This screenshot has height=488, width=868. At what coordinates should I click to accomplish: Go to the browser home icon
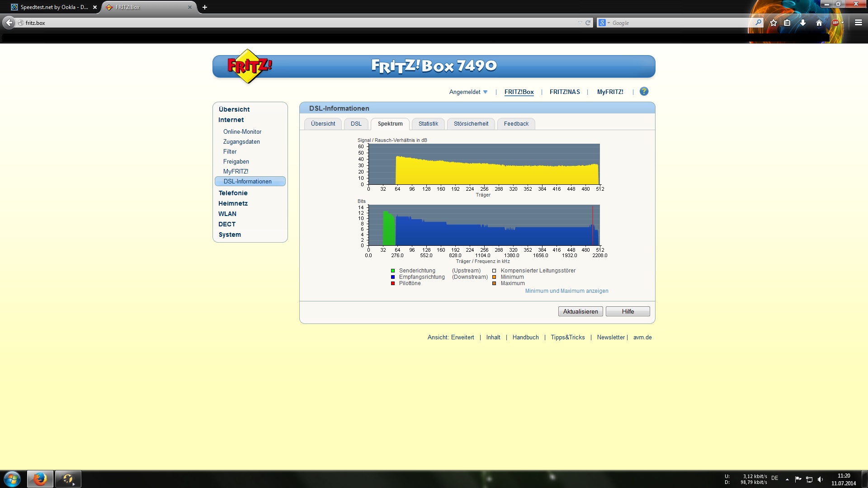pyautogui.click(x=819, y=23)
